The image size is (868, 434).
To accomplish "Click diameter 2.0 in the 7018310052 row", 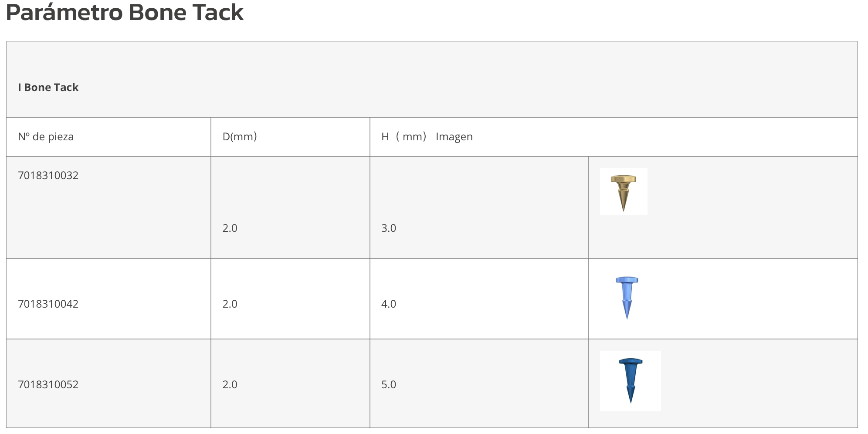I will 230,384.
